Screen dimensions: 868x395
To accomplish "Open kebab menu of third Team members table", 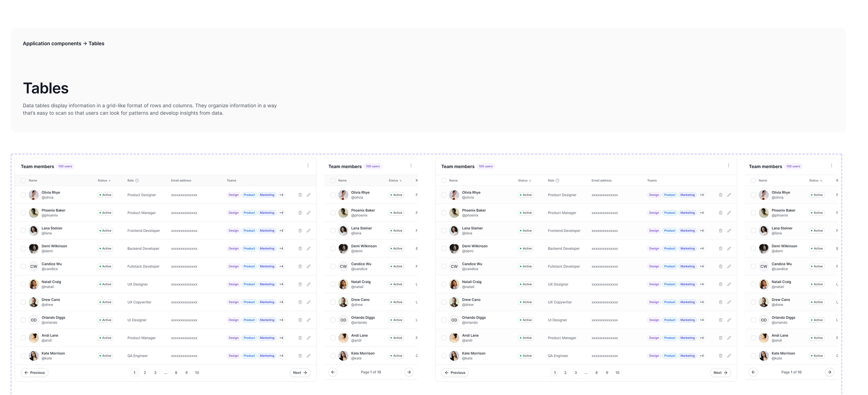I will coord(728,166).
